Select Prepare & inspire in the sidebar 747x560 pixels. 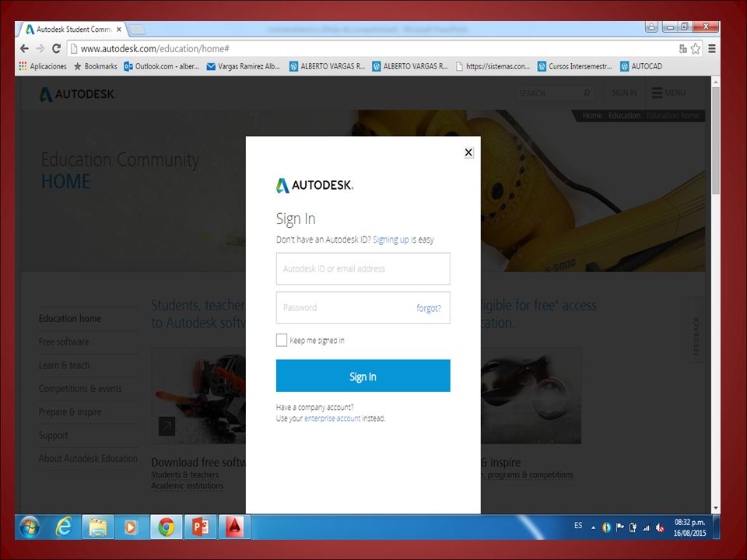(70, 412)
